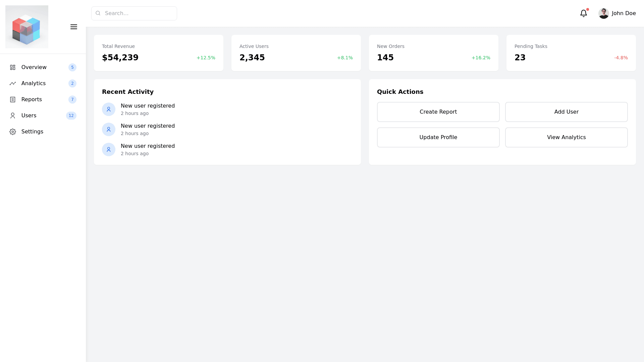This screenshot has width=644, height=362.
Task: Click the Overview grid icon
Action: click(x=13, y=67)
